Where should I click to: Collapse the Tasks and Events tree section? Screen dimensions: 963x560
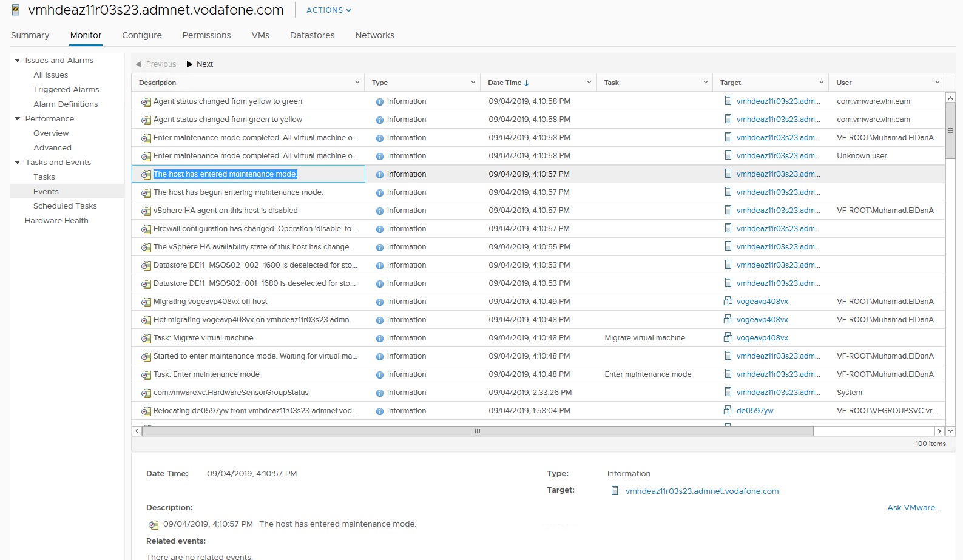(x=18, y=163)
